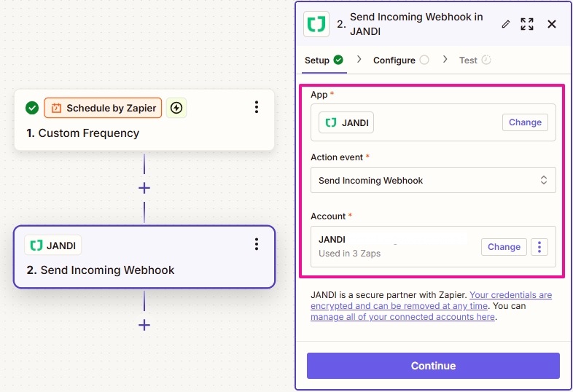Open the JANDI account three-dot options menu
This screenshot has height=392, width=573.
tap(539, 247)
